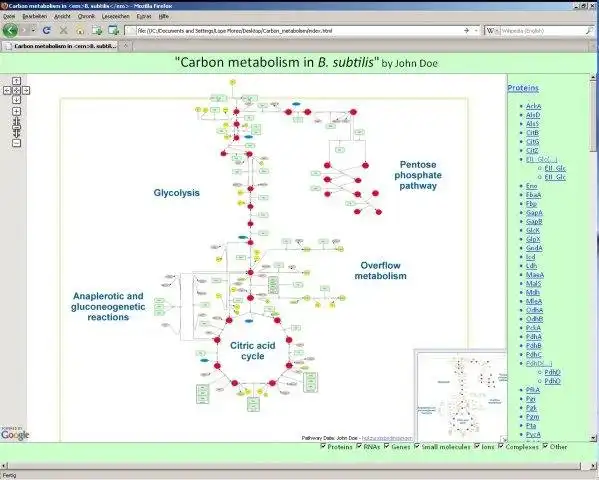Open the Eno protein link

(x=531, y=186)
